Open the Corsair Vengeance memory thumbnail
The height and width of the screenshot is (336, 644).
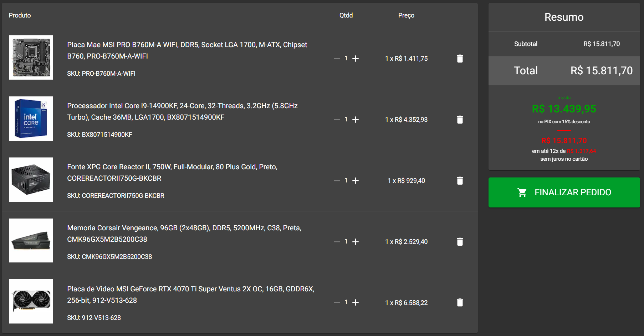coord(31,241)
